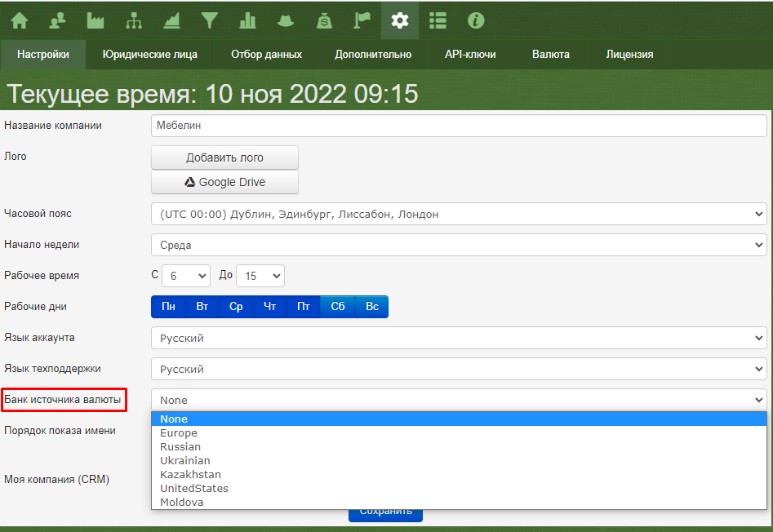
Task: Open the area chart analytics icon
Action: 171,20
